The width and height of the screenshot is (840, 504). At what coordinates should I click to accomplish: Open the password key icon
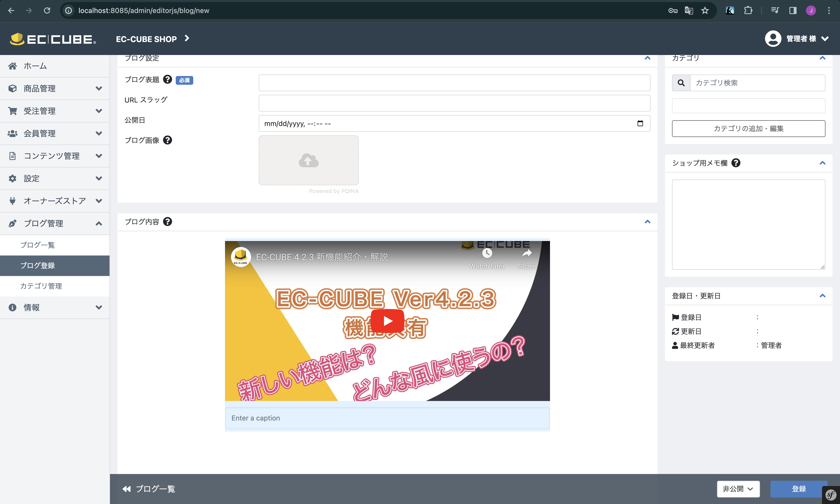pyautogui.click(x=672, y=10)
